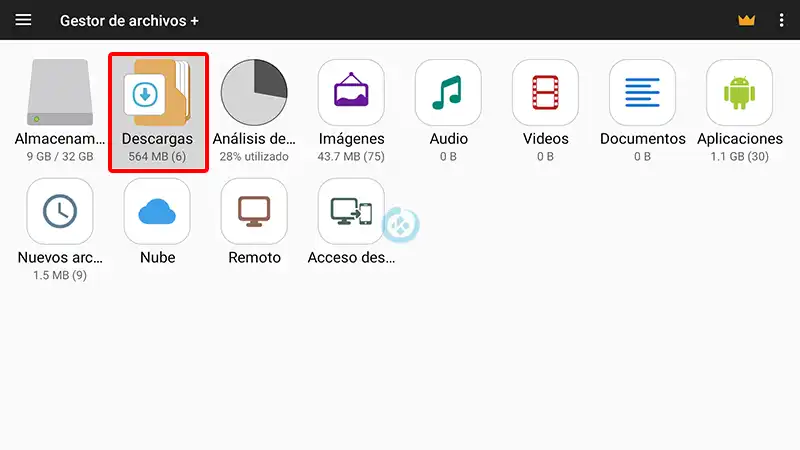Click the Imágenes label text
This screenshot has height=450, width=800.
pyautogui.click(x=351, y=139)
